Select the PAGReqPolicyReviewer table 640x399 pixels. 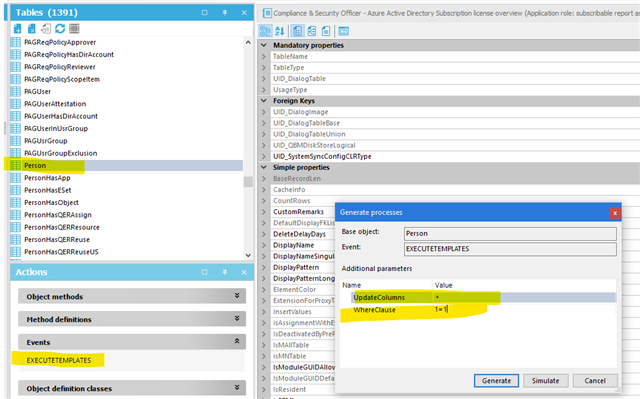[x=60, y=67]
